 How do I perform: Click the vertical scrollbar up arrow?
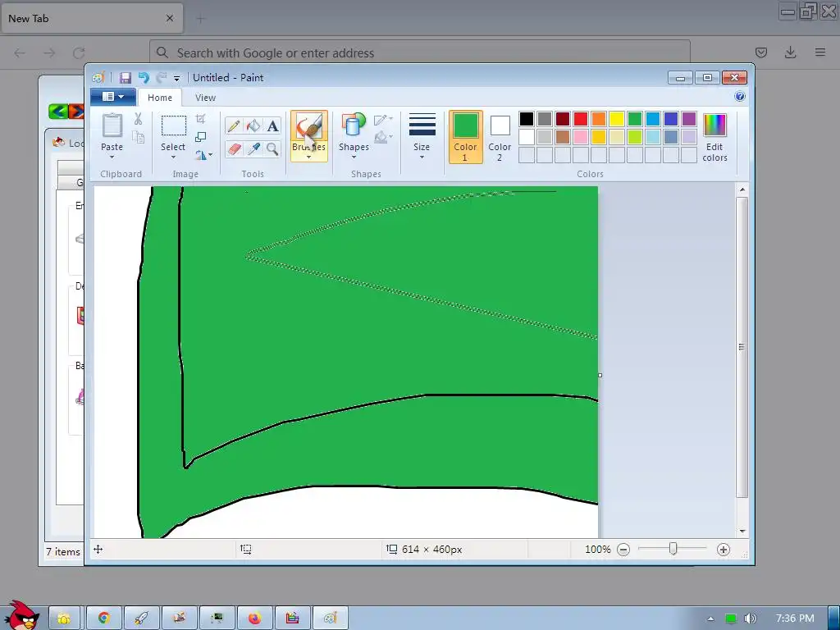pyautogui.click(x=742, y=189)
